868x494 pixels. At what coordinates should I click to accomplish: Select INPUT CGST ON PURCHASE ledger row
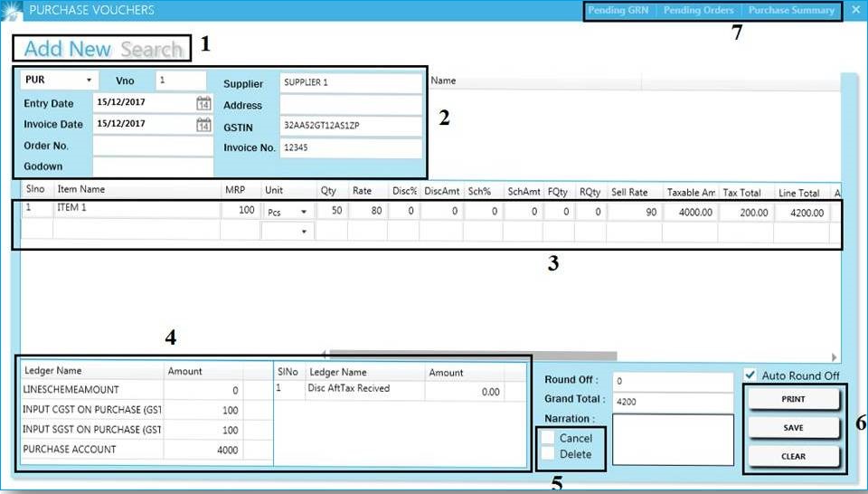click(147, 410)
